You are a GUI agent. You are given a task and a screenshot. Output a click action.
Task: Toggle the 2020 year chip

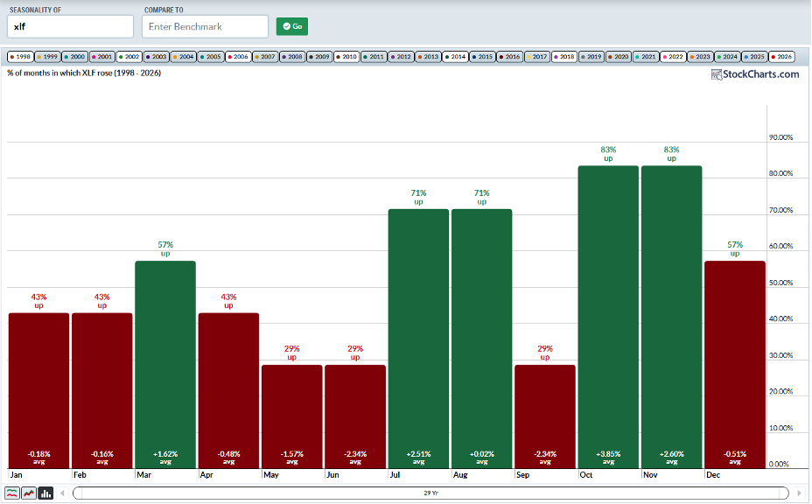(x=619, y=57)
